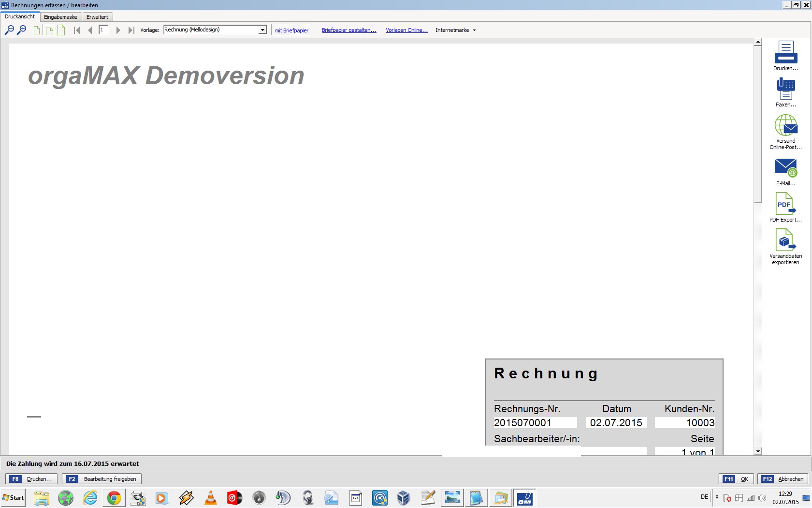Image resolution: width=812 pixels, height=508 pixels.
Task: Jump to the first page arrow
Action: [77, 30]
